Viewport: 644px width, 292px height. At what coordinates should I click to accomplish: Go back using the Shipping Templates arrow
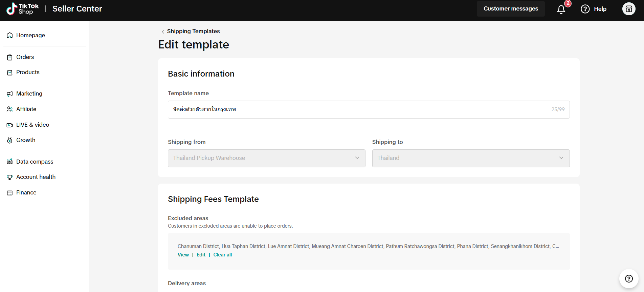[163, 32]
